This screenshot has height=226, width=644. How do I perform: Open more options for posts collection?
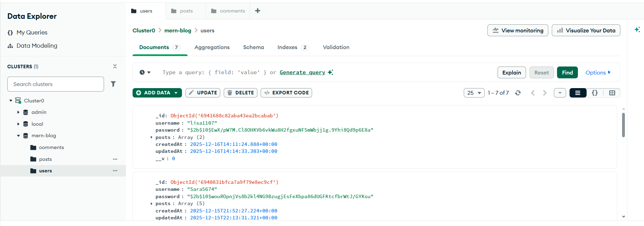(x=115, y=159)
